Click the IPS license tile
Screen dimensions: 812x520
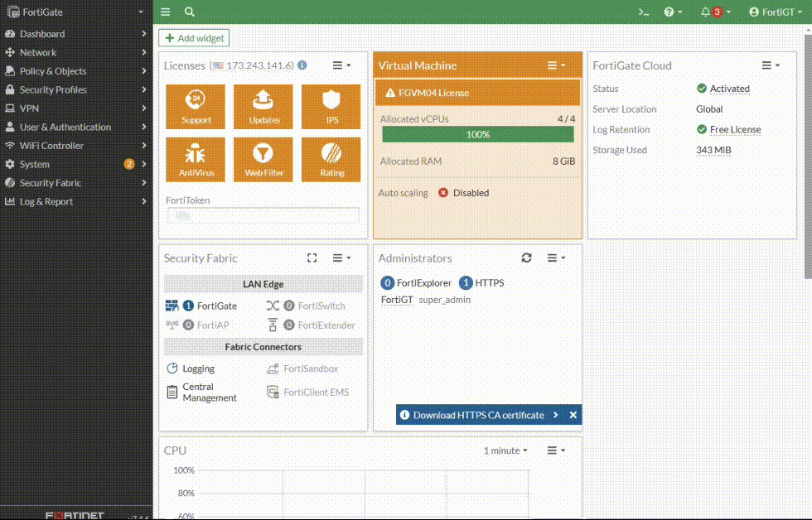point(331,107)
